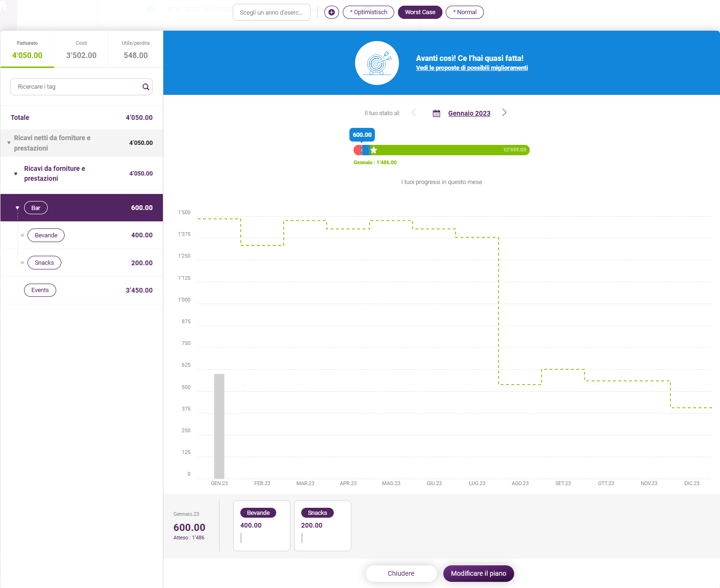Open the calendar icon beside Gennaio 2023
Viewport: 720px width, 588px height.
(x=436, y=113)
